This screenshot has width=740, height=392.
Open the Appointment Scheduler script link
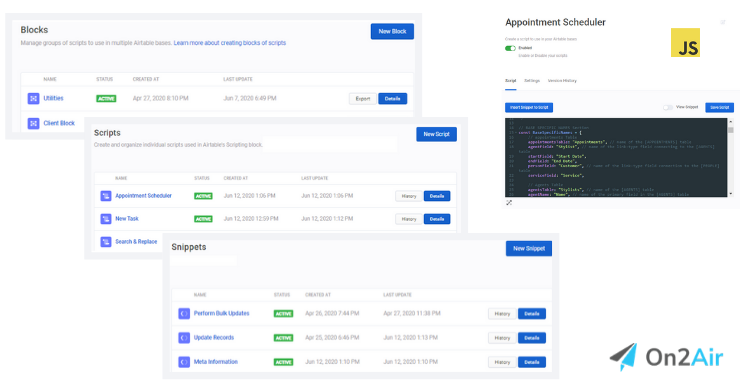pyautogui.click(x=143, y=196)
